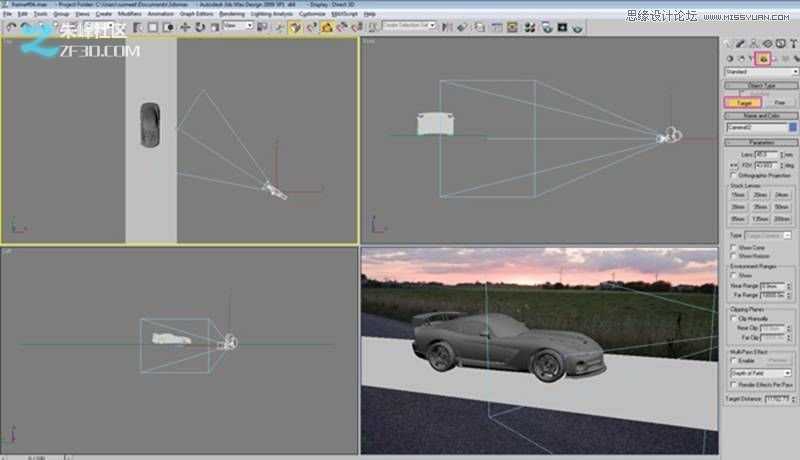
Task: Select the Move tool
Action: tap(185, 27)
